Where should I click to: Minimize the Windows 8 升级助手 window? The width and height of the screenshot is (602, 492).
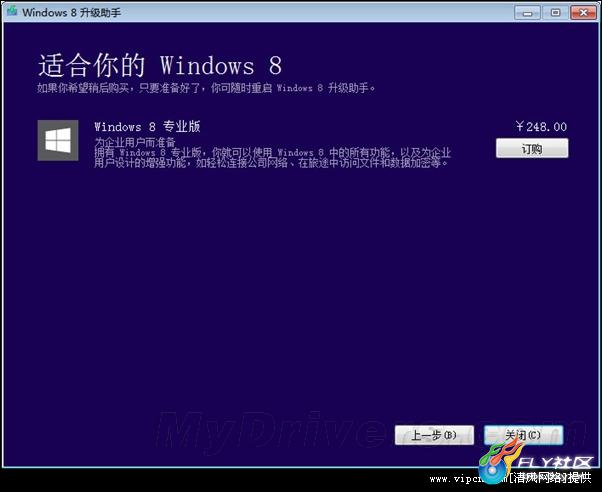(x=528, y=13)
